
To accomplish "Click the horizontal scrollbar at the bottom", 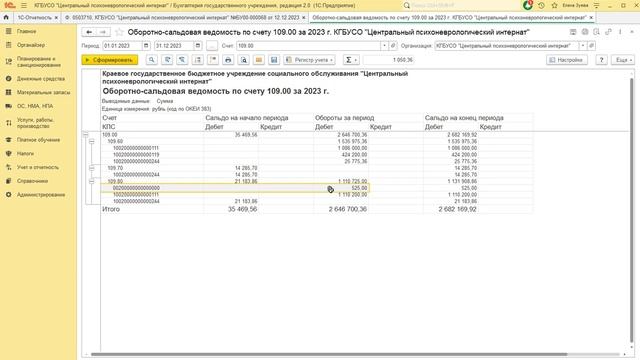I will point(328,354).
